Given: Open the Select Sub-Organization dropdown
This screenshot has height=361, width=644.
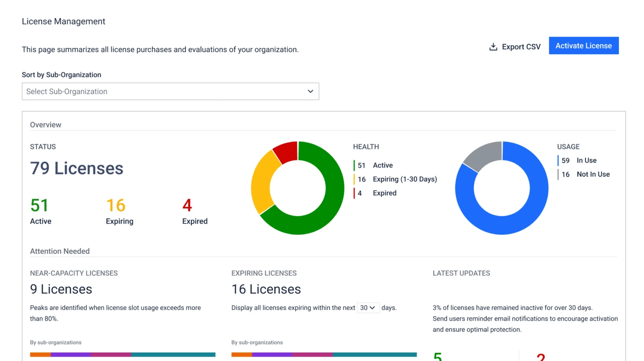Looking at the screenshot, I should pyautogui.click(x=170, y=91).
